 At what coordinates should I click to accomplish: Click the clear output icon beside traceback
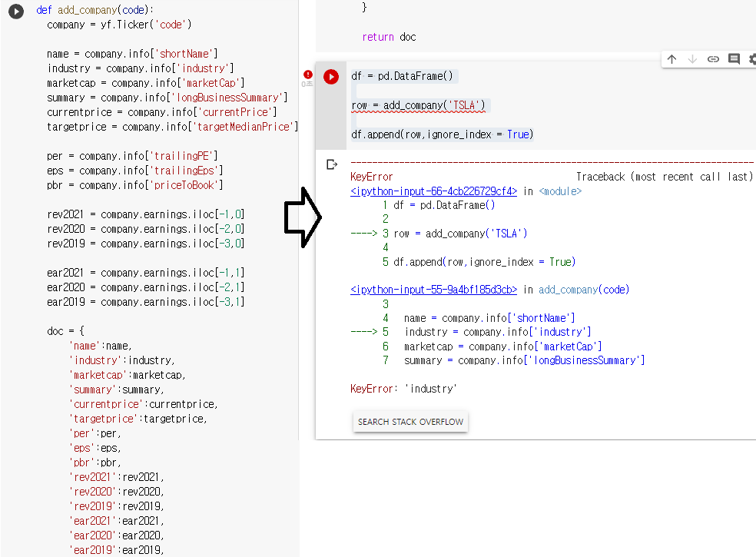[332, 164]
